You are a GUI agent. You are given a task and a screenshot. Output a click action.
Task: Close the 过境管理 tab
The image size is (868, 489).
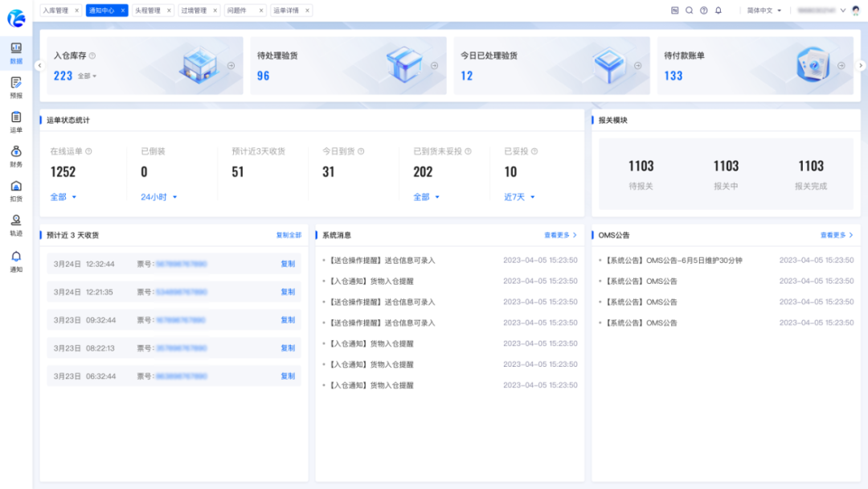point(215,10)
